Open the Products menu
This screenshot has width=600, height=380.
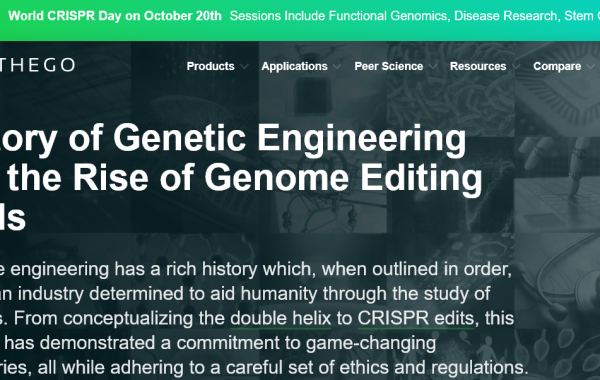point(210,66)
